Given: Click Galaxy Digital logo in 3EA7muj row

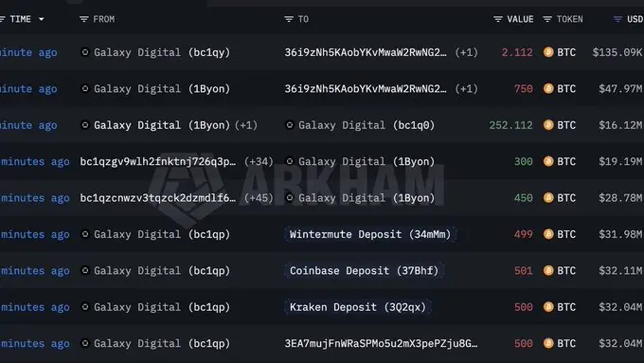Looking at the screenshot, I should (x=85, y=343).
